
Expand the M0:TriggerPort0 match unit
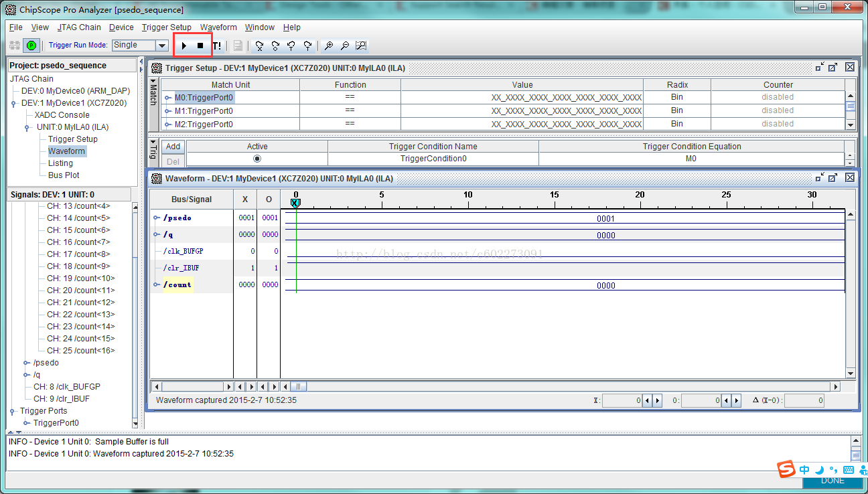tap(169, 98)
